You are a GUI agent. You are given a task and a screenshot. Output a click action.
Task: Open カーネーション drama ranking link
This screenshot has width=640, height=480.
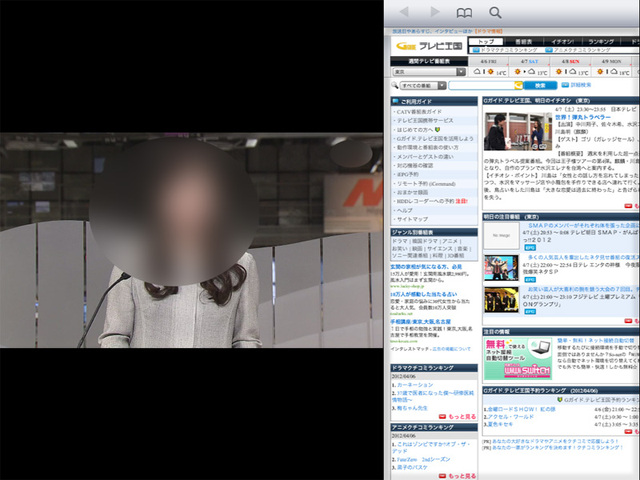coord(415,385)
